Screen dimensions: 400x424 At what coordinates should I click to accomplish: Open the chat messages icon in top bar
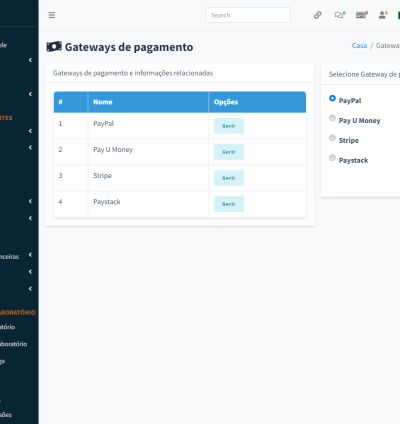click(x=339, y=15)
